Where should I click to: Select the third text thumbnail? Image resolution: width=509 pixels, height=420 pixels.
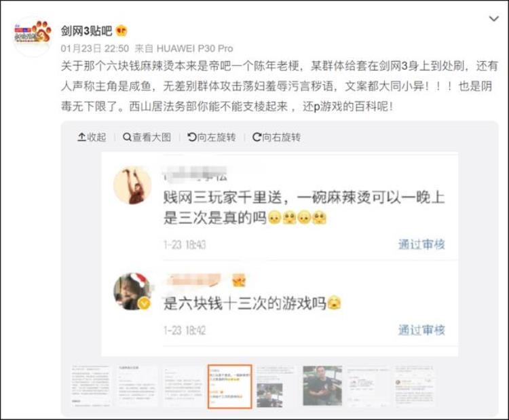[184, 385]
